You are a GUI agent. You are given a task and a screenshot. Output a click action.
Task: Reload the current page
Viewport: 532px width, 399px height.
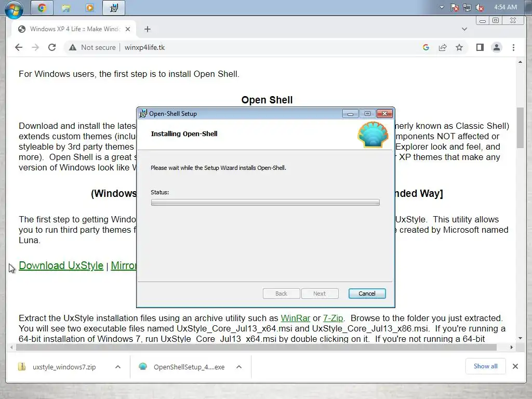[x=52, y=47]
